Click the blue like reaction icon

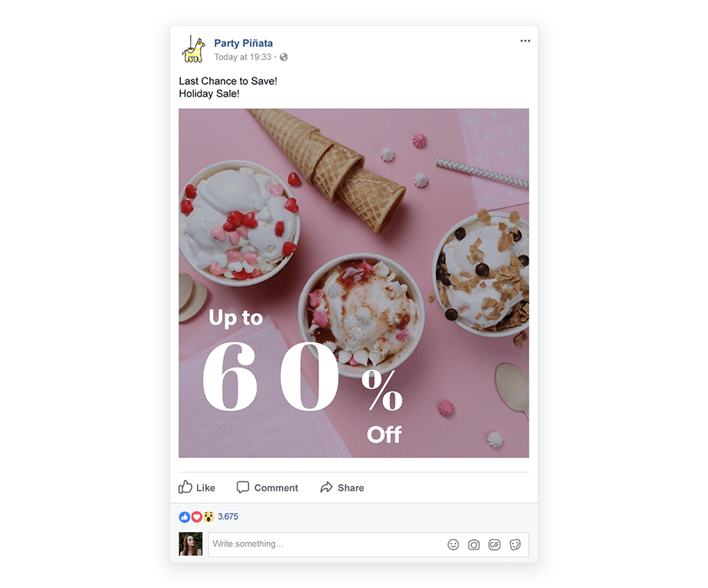pyautogui.click(x=184, y=517)
